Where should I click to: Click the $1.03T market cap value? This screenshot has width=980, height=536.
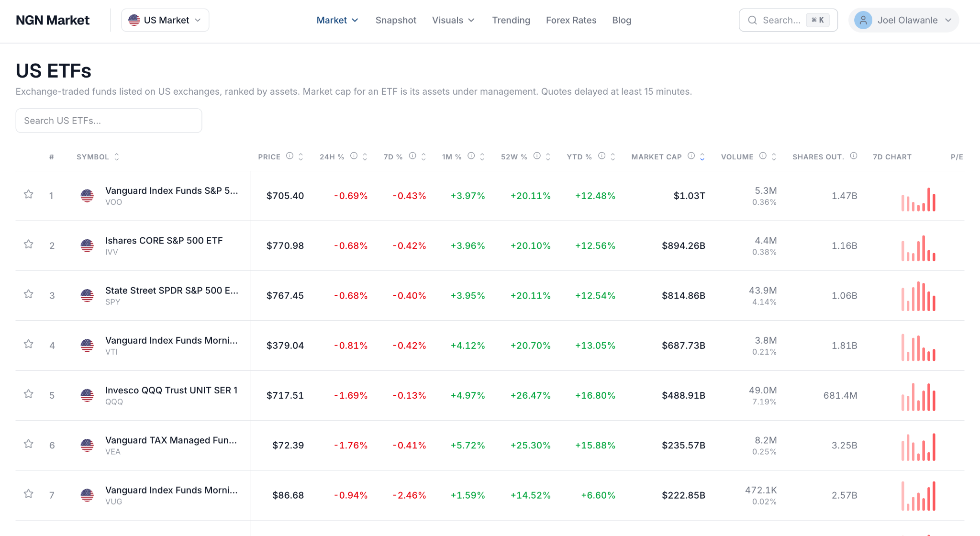[x=689, y=196]
